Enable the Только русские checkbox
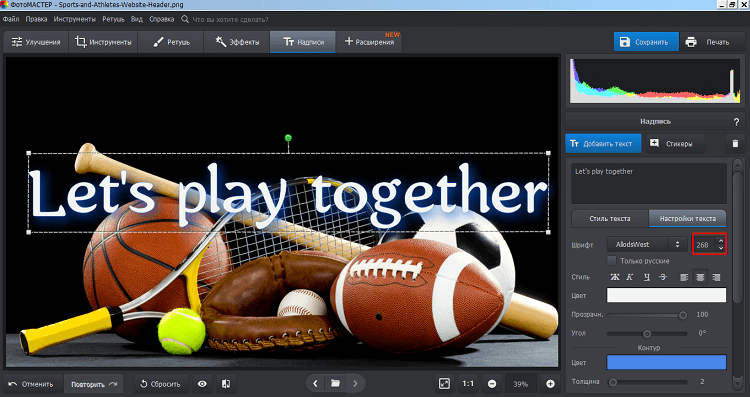The height and width of the screenshot is (397, 750). click(611, 261)
